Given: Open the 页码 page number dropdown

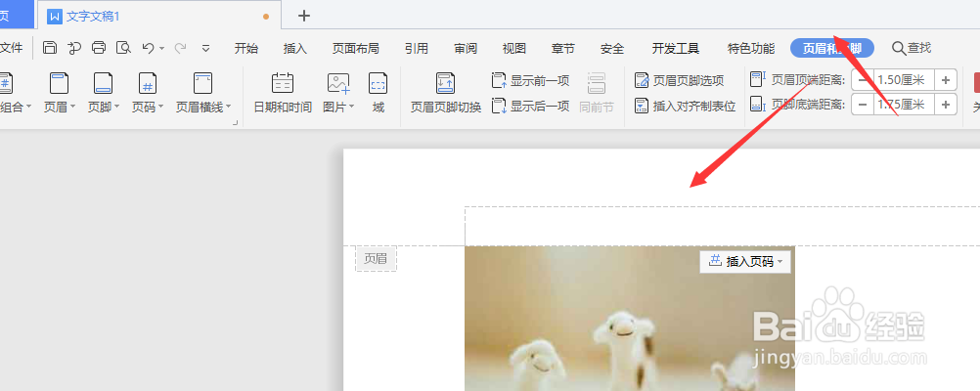Looking at the screenshot, I should point(148,93).
